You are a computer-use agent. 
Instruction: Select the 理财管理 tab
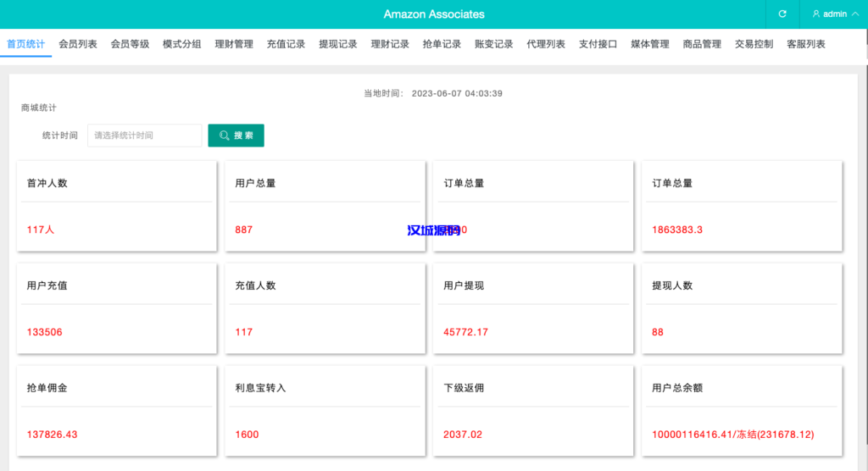(x=234, y=44)
